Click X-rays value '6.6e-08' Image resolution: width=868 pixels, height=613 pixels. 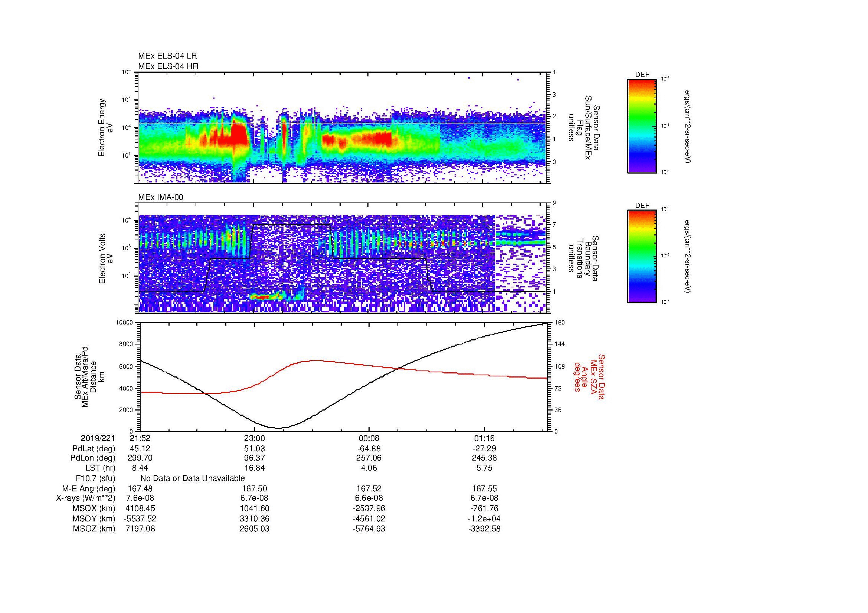click(369, 498)
